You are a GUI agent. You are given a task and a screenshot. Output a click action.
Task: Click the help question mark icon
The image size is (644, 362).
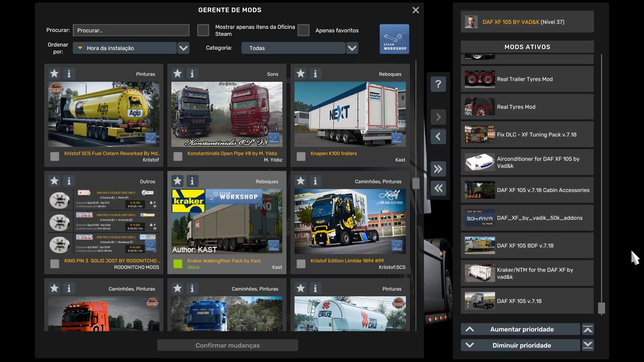(x=438, y=84)
